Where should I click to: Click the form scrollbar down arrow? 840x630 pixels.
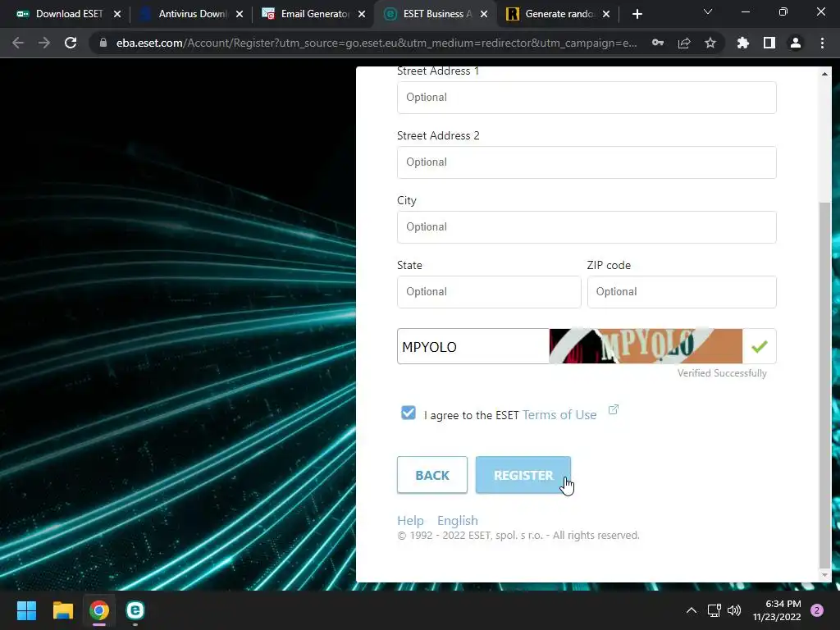pos(824,575)
